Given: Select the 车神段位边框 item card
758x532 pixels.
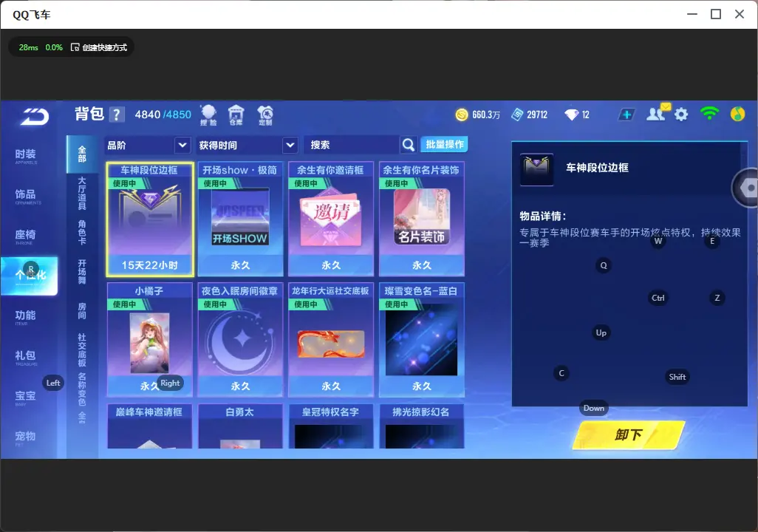Looking at the screenshot, I should [150, 219].
